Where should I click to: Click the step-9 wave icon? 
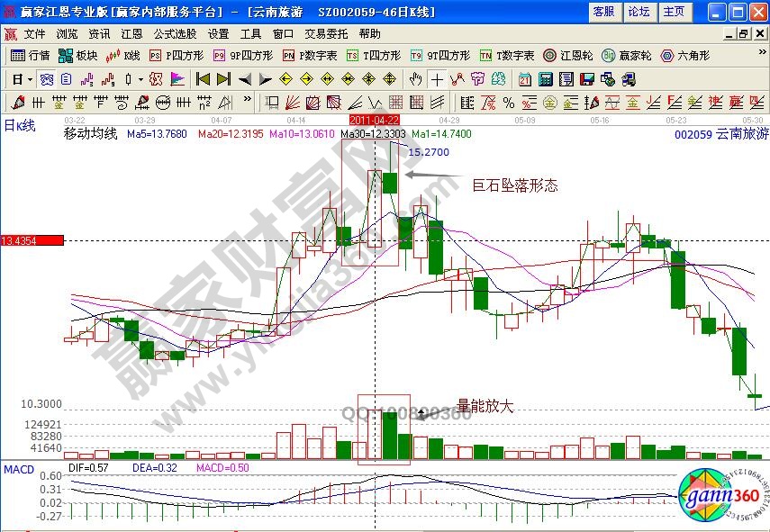[x=108, y=79]
